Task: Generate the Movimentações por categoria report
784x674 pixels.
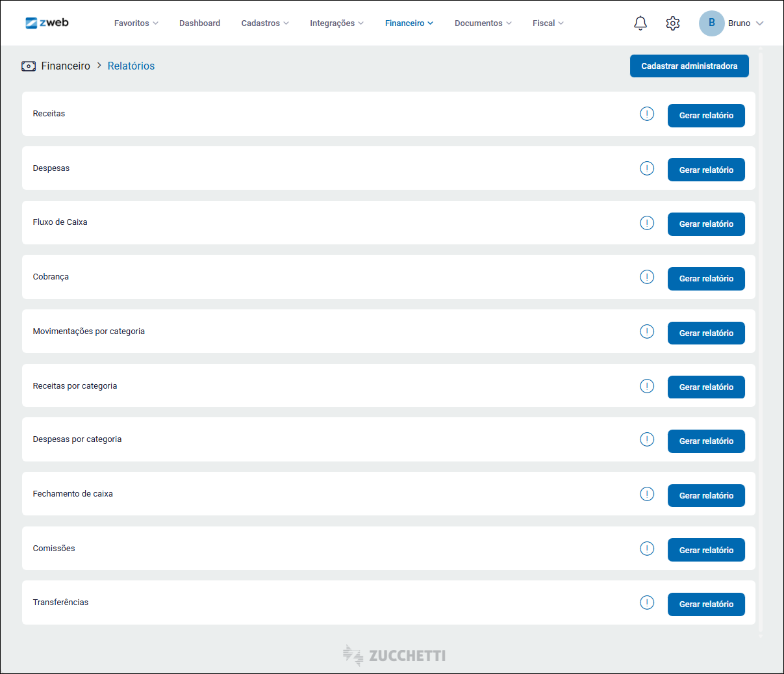Action: pos(705,333)
